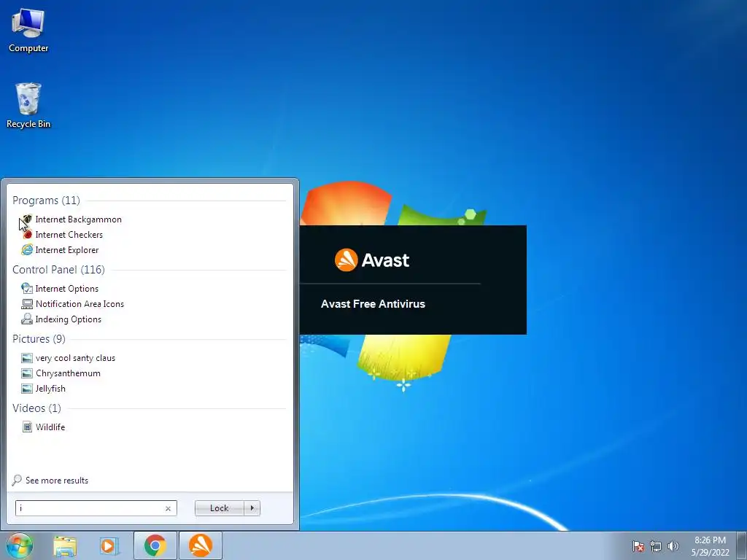Click the Pictures (9) group header

pos(39,339)
